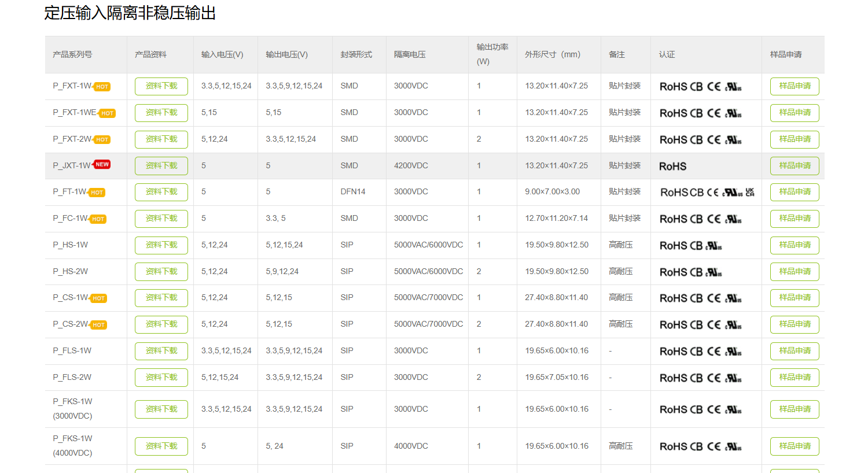Screen dimensions: 868x473
Task: Click the UKCA certification mark in P_FT-1W row
Action: pyautogui.click(x=750, y=192)
